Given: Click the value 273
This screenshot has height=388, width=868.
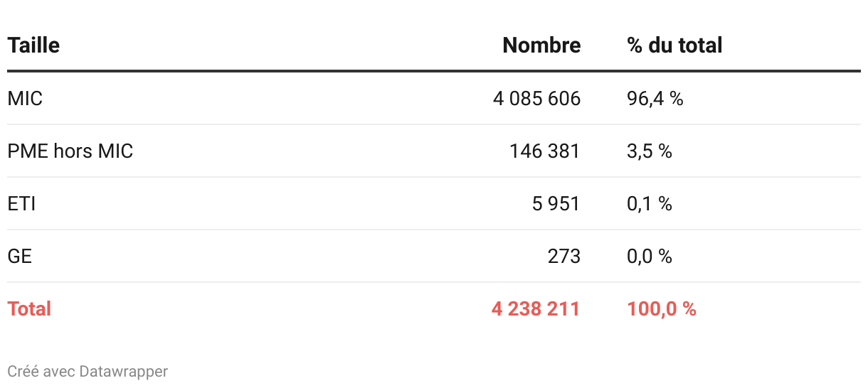Looking at the screenshot, I should point(564,257).
